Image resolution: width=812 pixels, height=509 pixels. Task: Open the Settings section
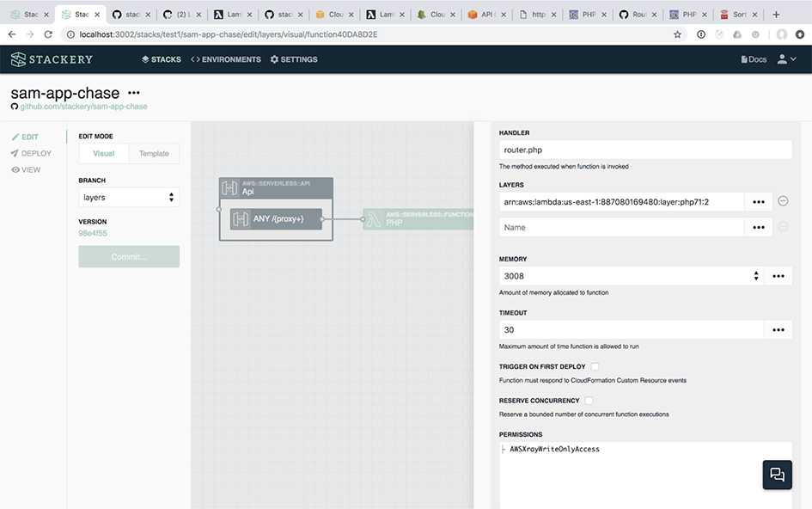coord(294,59)
